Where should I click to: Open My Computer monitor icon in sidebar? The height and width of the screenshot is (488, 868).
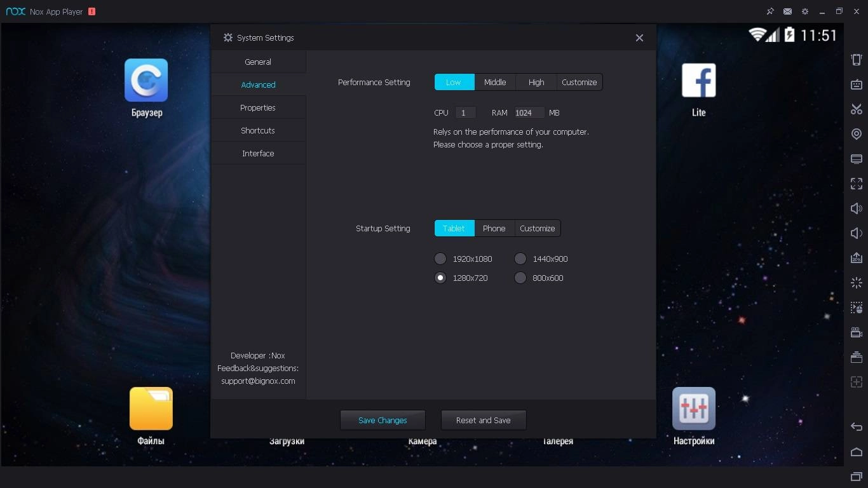pos(857,159)
